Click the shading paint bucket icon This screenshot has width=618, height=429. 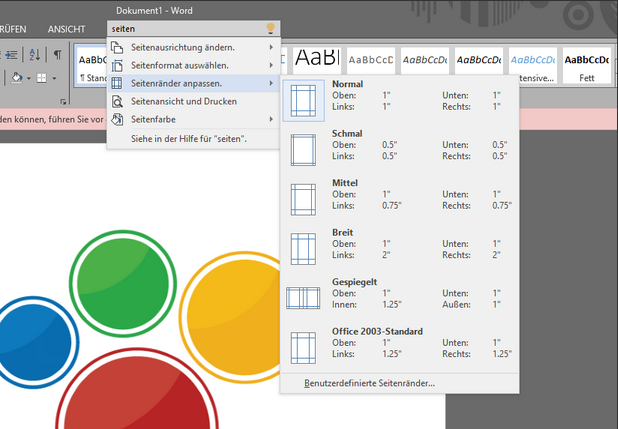(x=17, y=78)
